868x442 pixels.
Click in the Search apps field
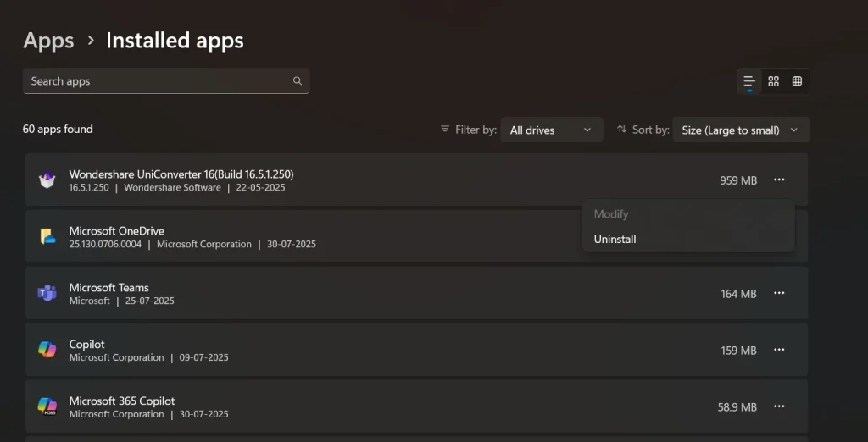(157, 81)
